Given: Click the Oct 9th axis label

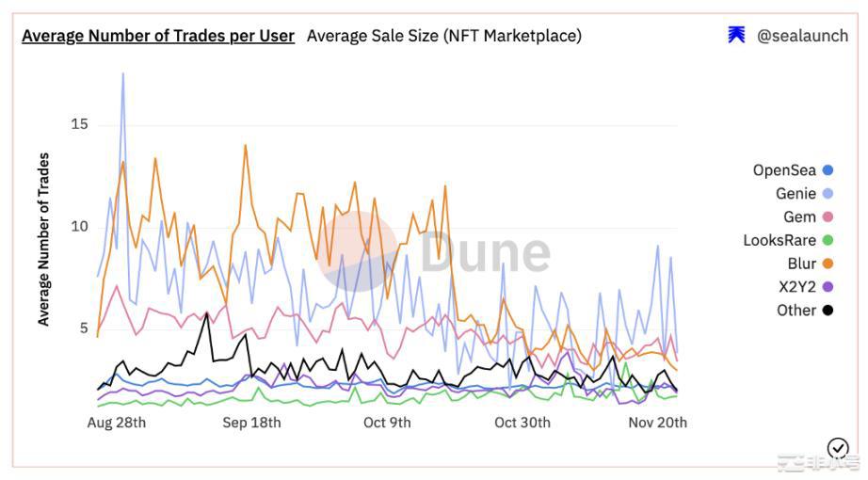Looking at the screenshot, I should [387, 423].
